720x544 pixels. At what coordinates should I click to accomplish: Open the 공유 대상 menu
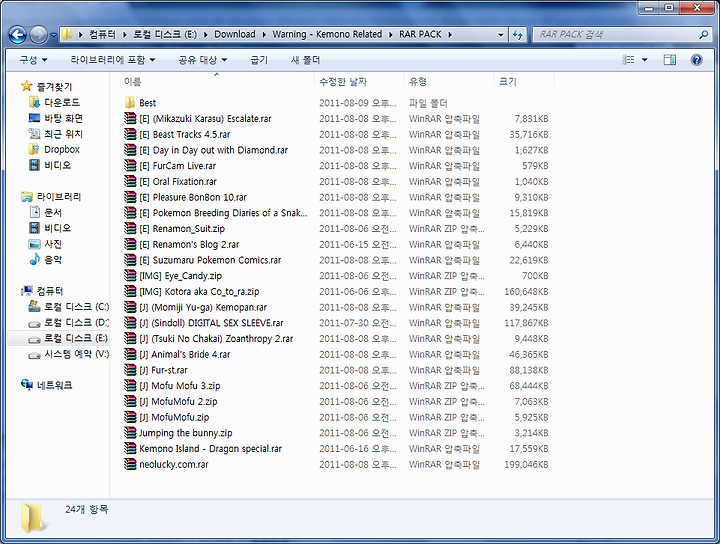(x=202, y=60)
